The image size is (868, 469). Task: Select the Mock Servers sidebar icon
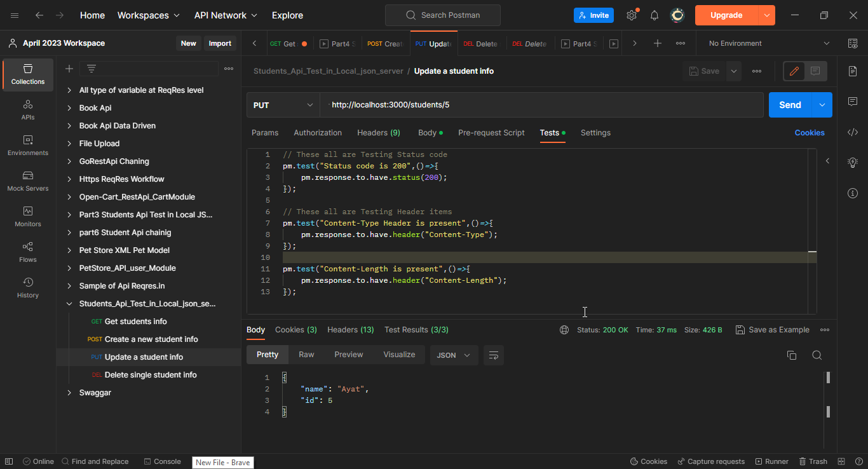(27, 182)
